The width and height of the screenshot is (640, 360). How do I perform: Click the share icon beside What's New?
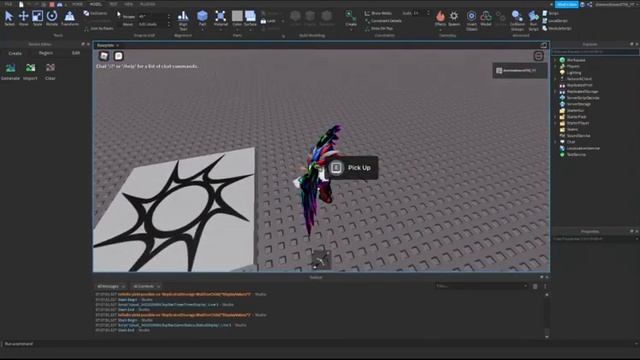[589, 4]
